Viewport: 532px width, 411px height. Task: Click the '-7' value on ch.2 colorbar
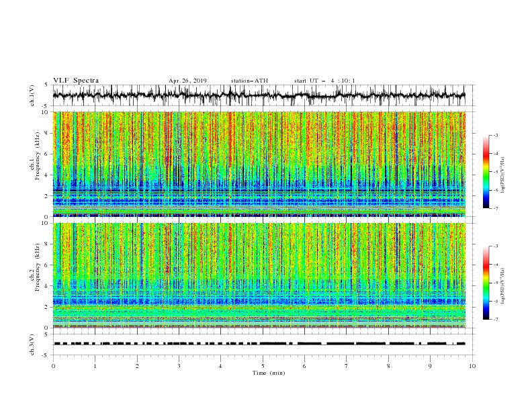(495, 319)
